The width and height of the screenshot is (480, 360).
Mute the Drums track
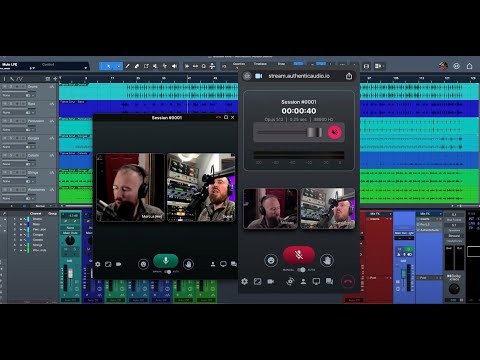[x=4, y=87]
